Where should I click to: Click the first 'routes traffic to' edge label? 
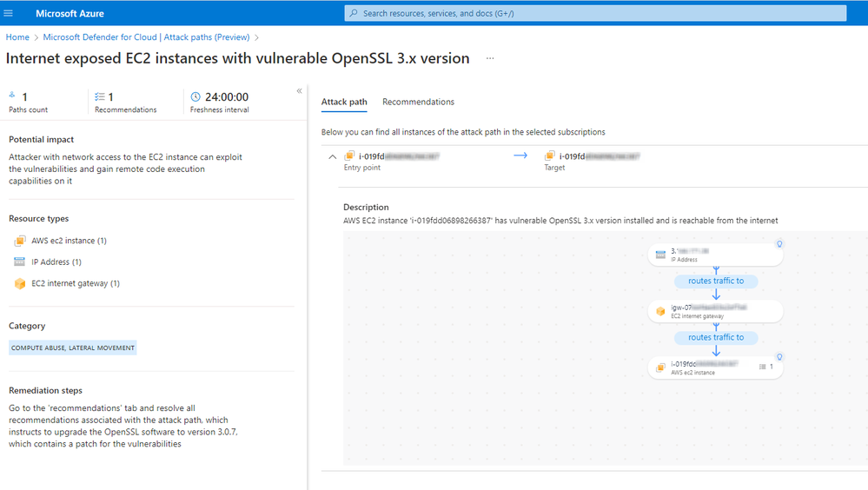pyautogui.click(x=716, y=281)
